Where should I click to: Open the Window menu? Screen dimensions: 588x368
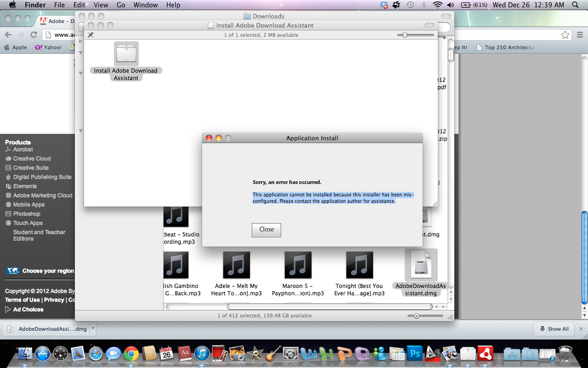[145, 5]
